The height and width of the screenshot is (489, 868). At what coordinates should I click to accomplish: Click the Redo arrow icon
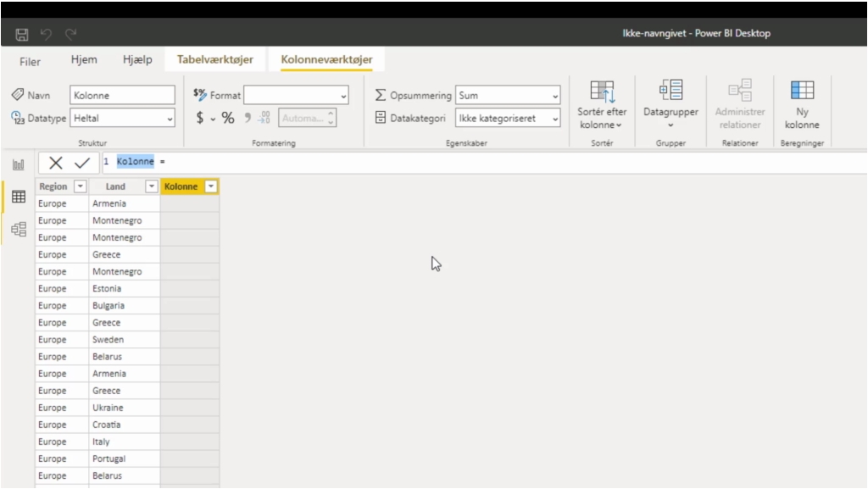[70, 34]
